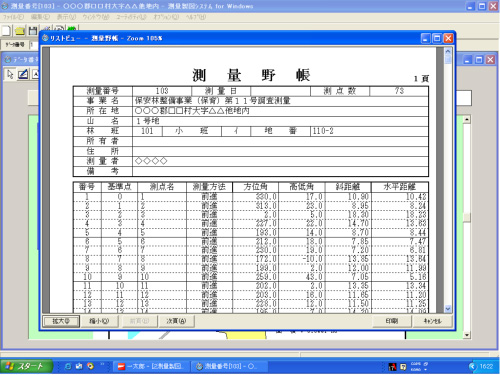
Task: Click the 縮小 zoom-out button
Action: (99, 321)
